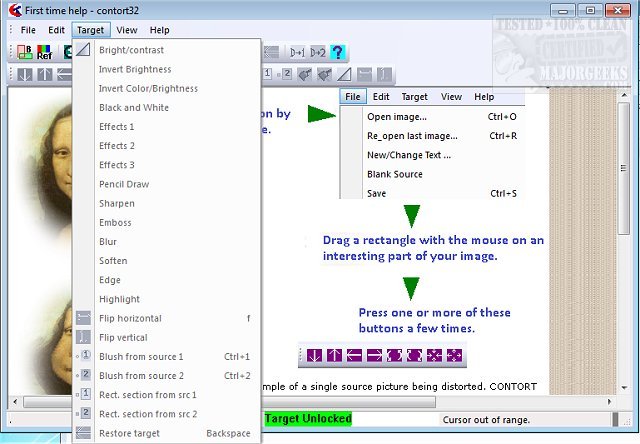Select Restore target menu item
Image resolution: width=640 pixels, height=444 pixels.
pyautogui.click(x=167, y=433)
